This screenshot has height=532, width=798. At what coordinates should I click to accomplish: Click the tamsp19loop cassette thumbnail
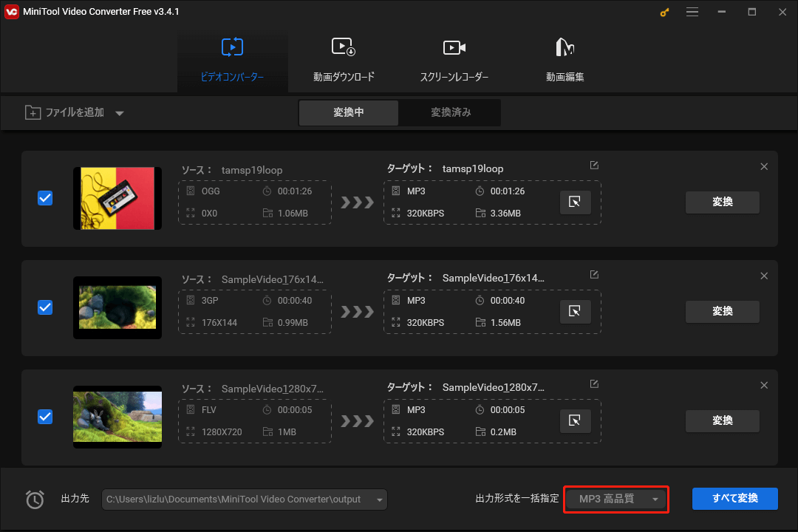pyautogui.click(x=117, y=198)
